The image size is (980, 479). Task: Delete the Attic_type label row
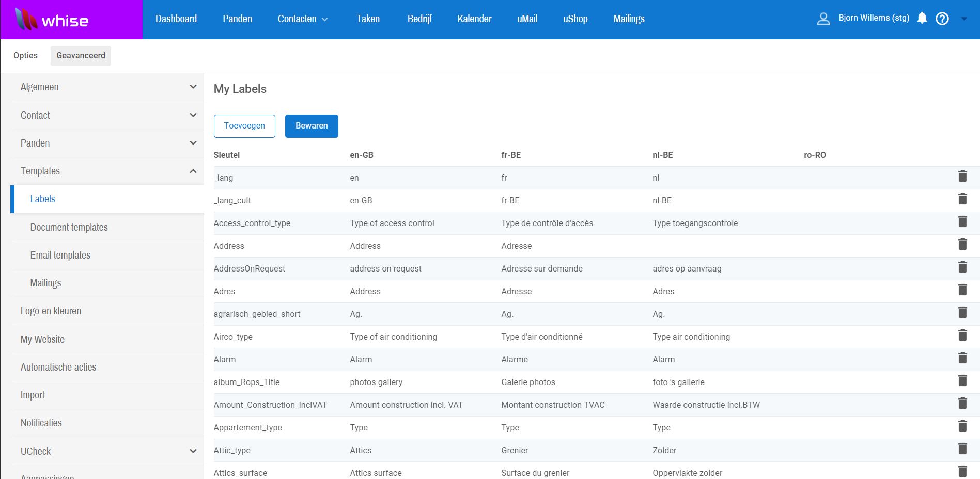(x=962, y=449)
